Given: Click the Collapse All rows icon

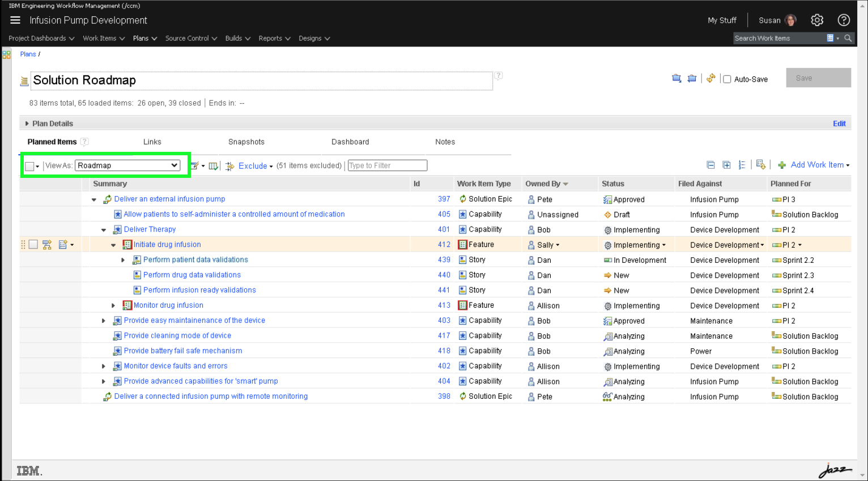Looking at the screenshot, I should tap(710, 165).
